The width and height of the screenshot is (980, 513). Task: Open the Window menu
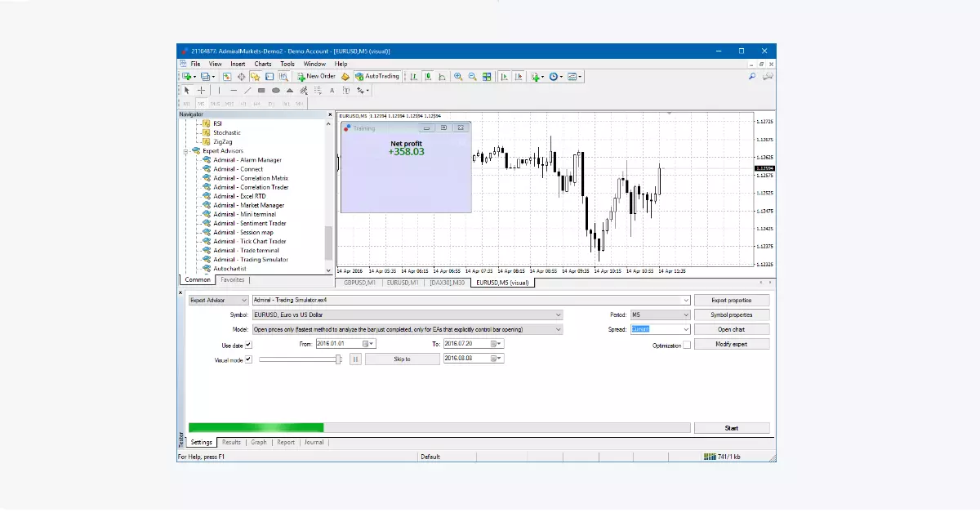(x=314, y=64)
